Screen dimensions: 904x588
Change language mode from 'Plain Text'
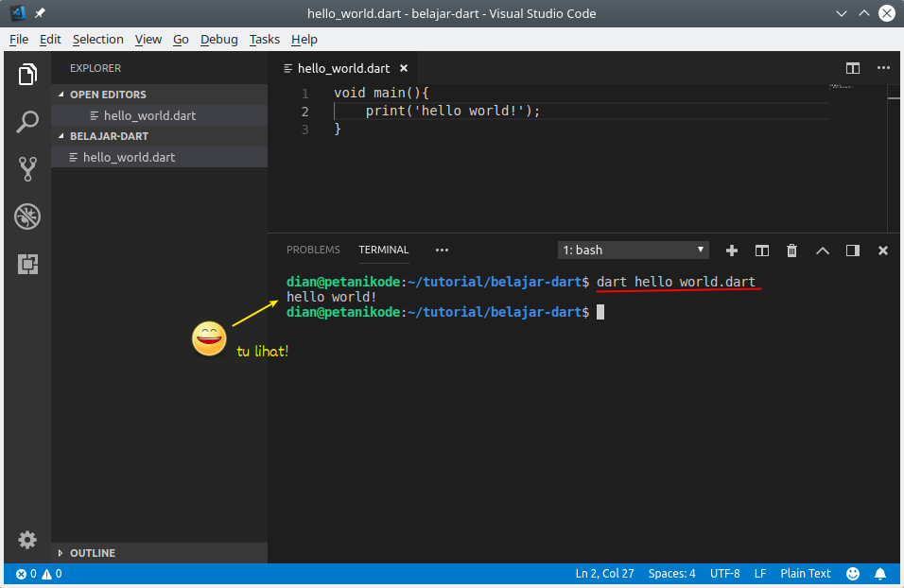pyautogui.click(x=805, y=573)
